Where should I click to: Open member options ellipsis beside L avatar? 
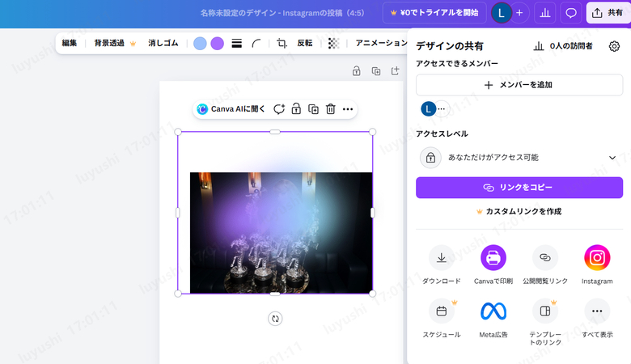[x=442, y=108]
